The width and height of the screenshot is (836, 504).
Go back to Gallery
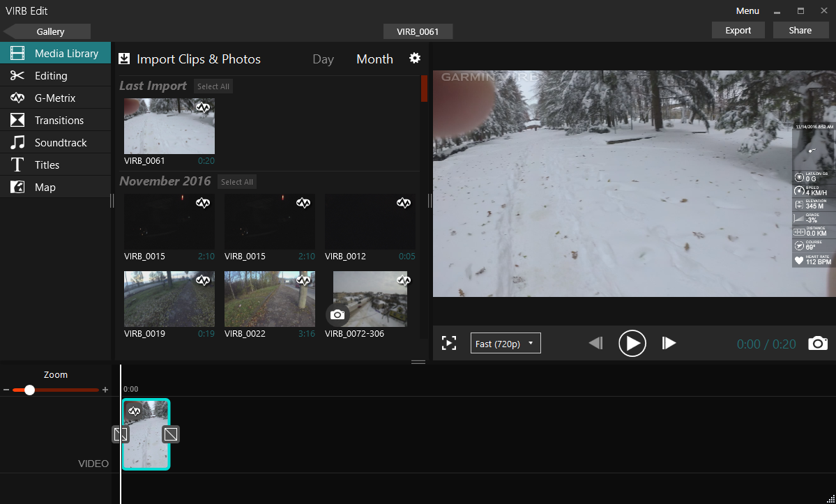[x=49, y=31]
